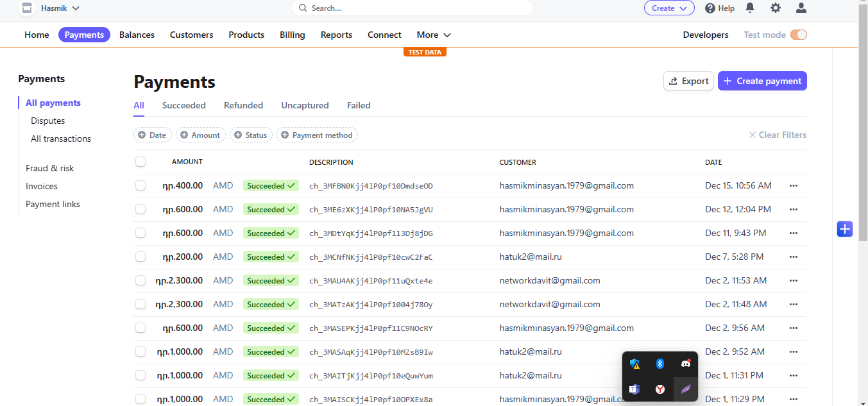Image resolution: width=868 pixels, height=406 pixels.
Task: Click the Bluetooth tray icon
Action: click(660, 364)
